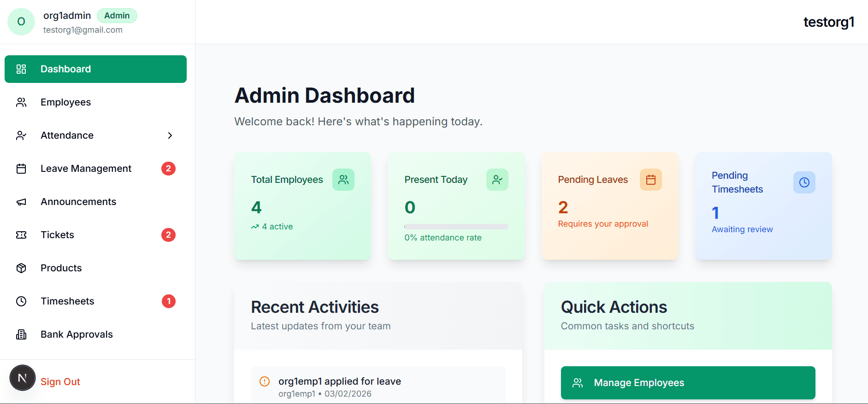The image size is (868, 404).
Task: Click the '0% attendance rate' text
Action: (443, 238)
